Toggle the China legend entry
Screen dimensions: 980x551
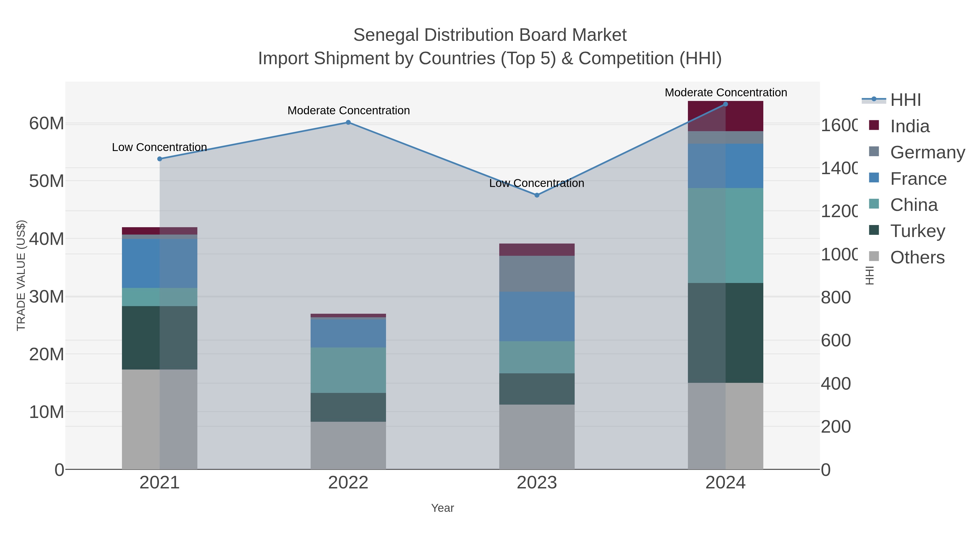(904, 205)
